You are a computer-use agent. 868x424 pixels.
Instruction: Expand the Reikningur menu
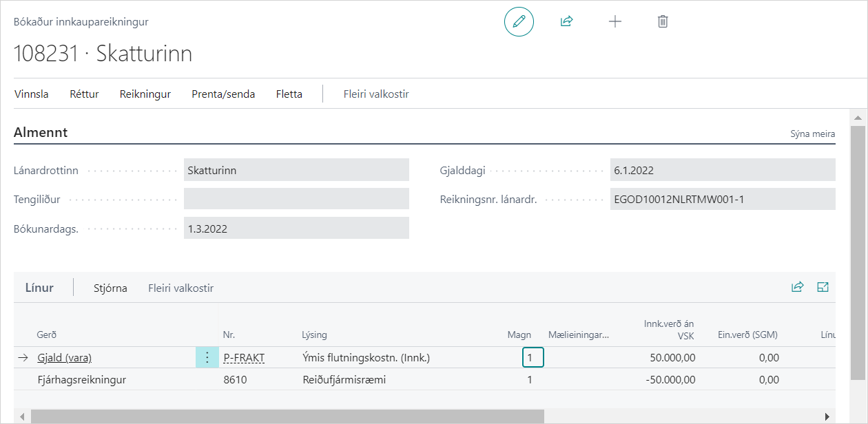(145, 94)
